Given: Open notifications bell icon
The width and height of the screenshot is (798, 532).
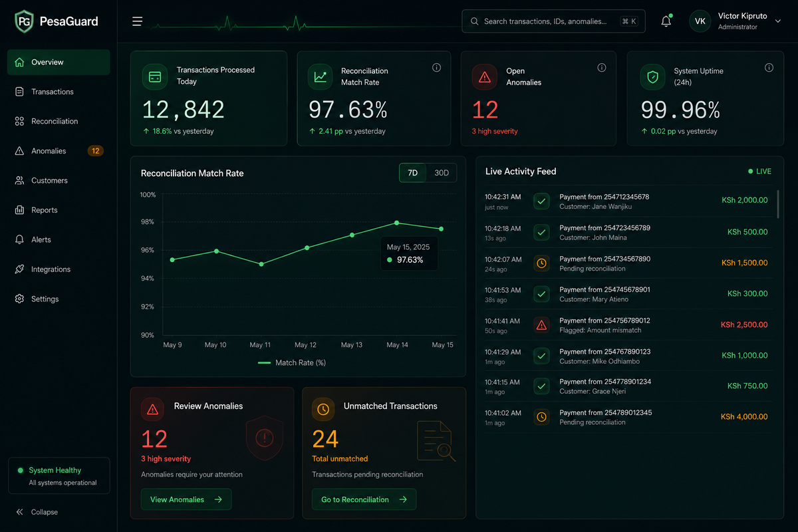Looking at the screenshot, I should coord(666,21).
